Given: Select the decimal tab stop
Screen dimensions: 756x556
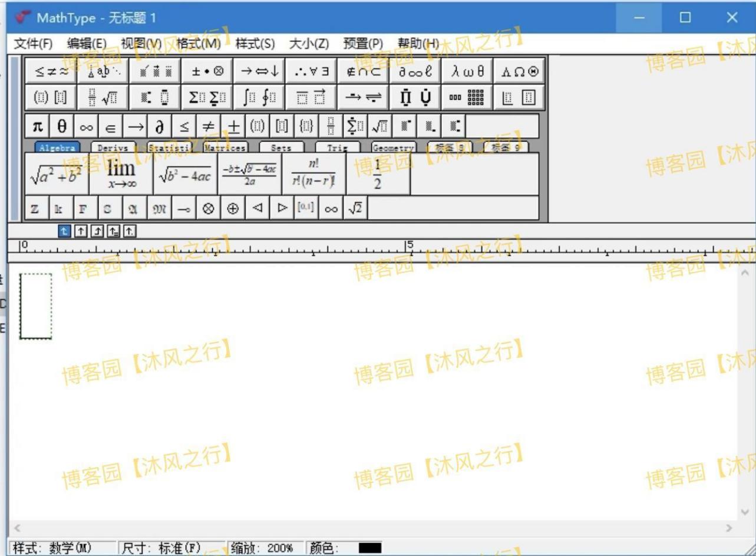Looking at the screenshot, I should (x=130, y=232).
